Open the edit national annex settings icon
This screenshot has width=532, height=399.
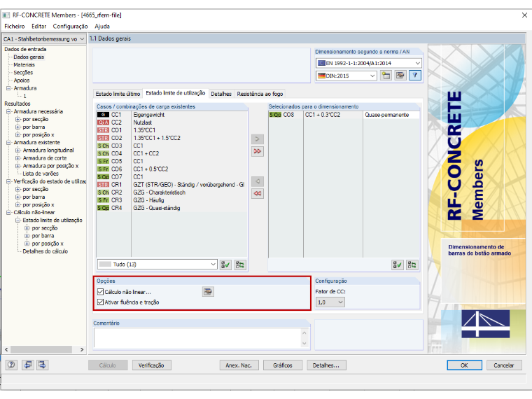click(x=400, y=76)
